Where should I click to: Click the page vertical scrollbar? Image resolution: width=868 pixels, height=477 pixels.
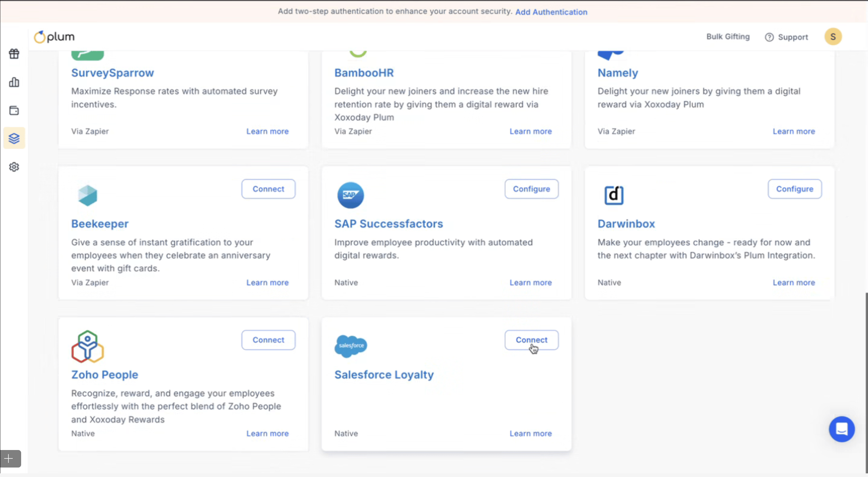866,383
